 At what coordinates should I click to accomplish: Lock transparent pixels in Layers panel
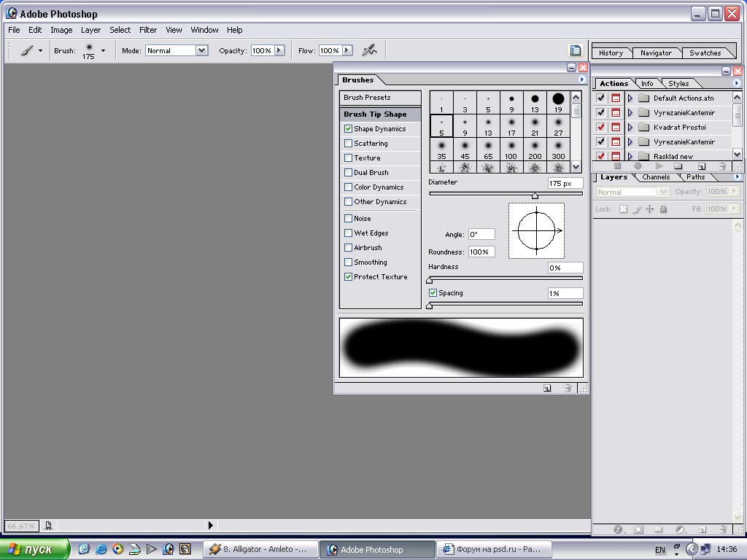(x=623, y=209)
